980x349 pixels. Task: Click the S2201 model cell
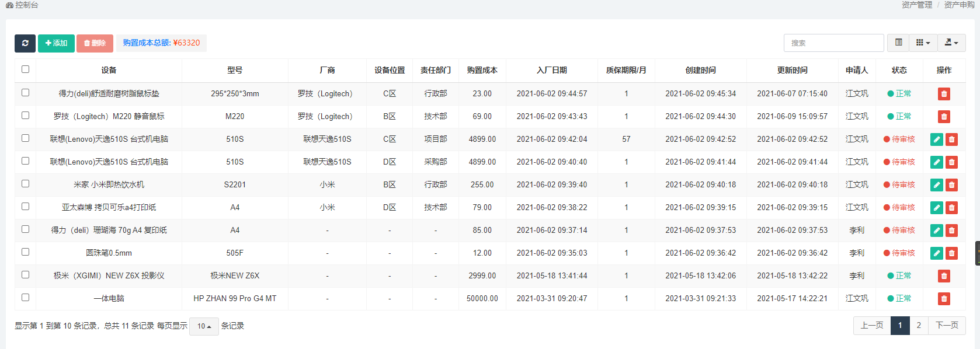coord(235,184)
